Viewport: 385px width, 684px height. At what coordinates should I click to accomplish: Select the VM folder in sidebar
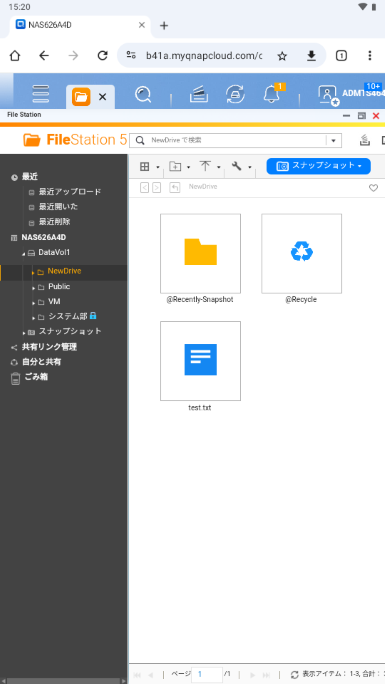click(54, 302)
